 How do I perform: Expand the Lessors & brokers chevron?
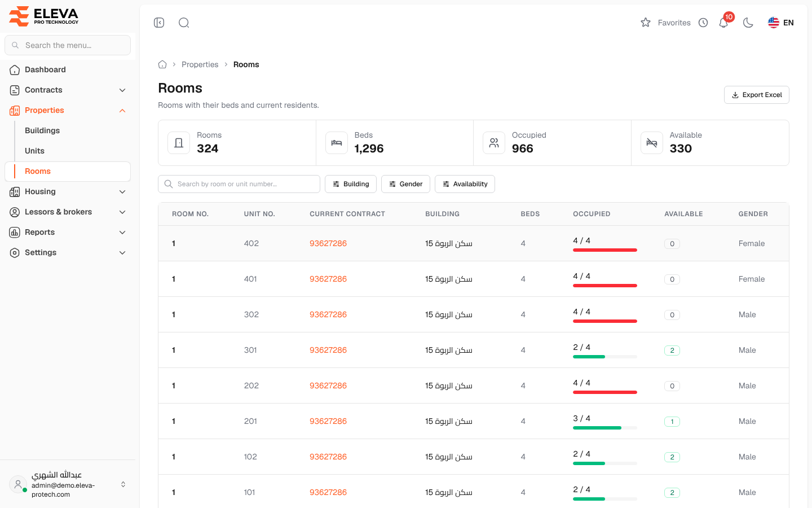point(122,212)
